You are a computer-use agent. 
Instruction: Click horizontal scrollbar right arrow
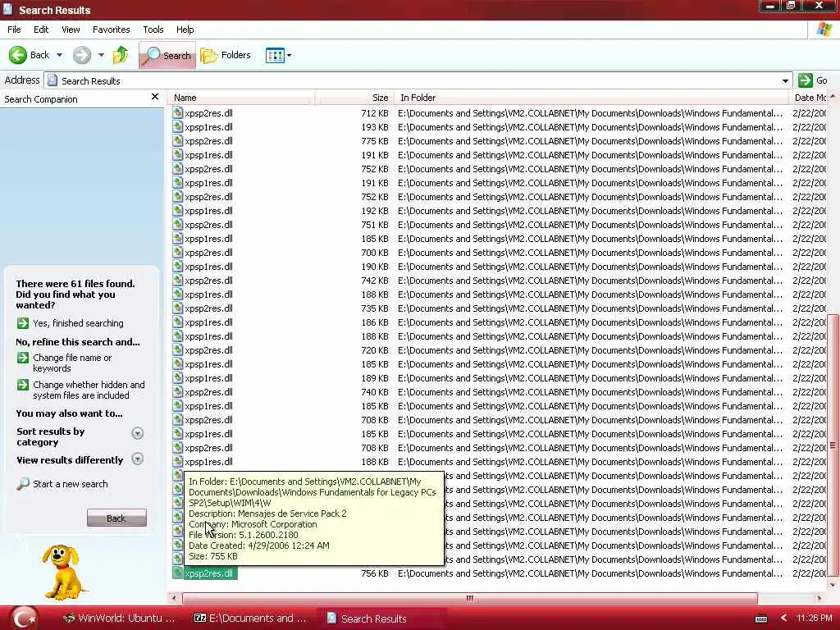[x=819, y=598]
